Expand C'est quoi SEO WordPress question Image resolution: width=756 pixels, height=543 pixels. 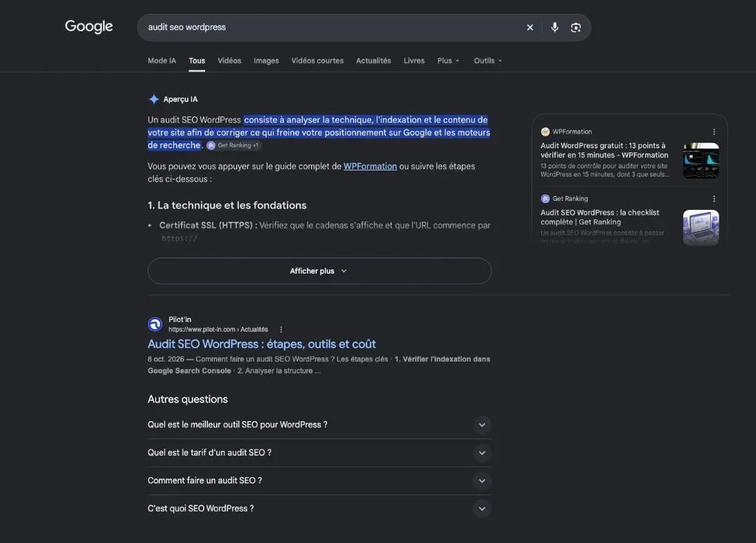click(x=319, y=509)
